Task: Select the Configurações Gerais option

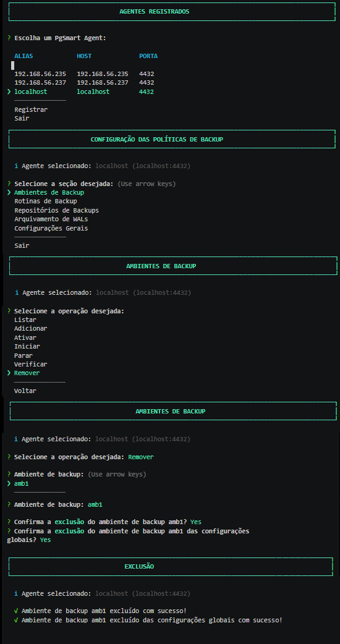Action: (51, 228)
